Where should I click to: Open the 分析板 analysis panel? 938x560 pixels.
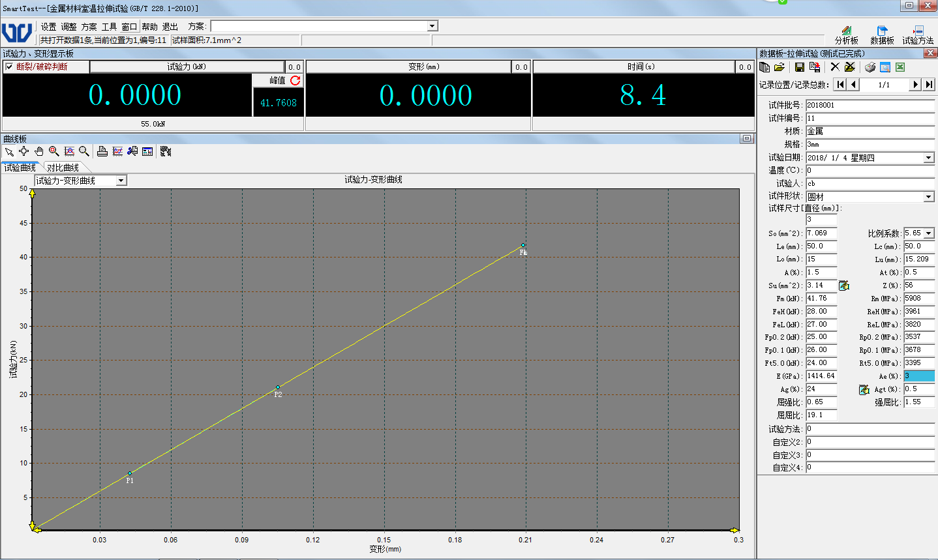coord(846,35)
